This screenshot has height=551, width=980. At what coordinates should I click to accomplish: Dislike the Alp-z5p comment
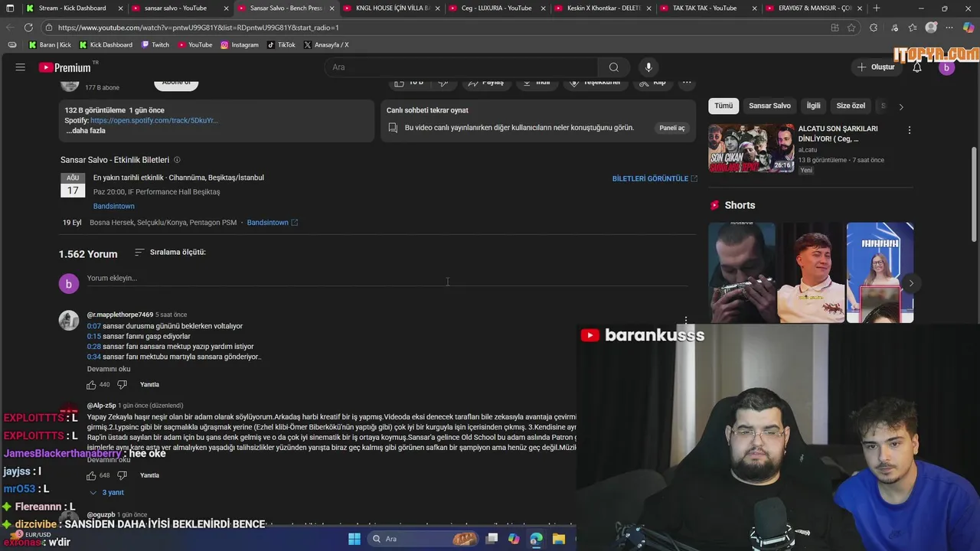click(x=122, y=475)
